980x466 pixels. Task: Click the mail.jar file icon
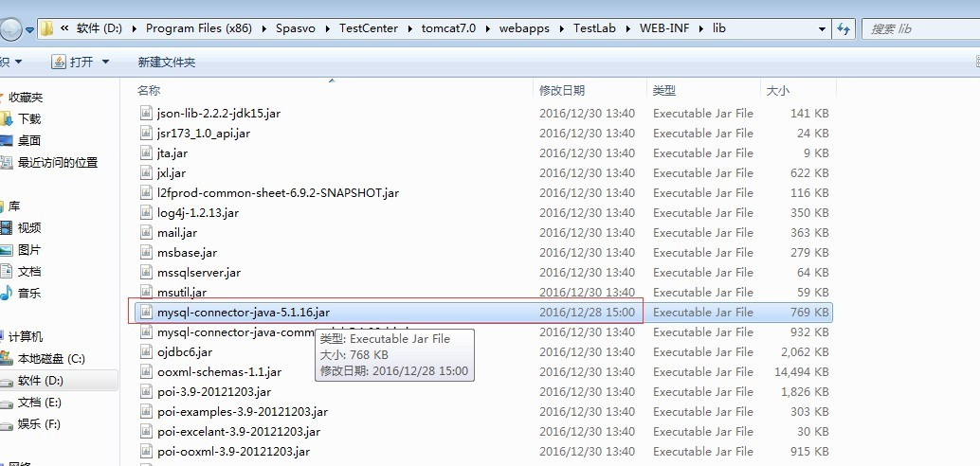coord(146,233)
